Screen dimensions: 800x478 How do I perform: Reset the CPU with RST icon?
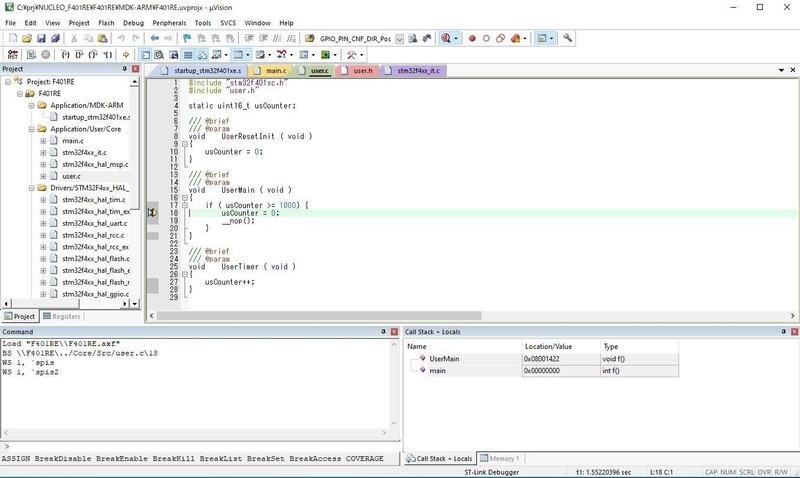point(13,55)
